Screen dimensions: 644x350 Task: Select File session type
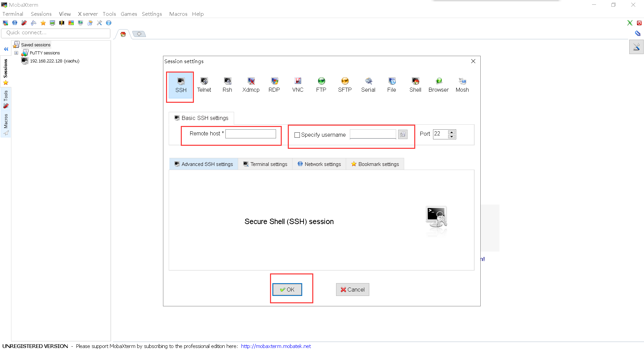pos(392,85)
